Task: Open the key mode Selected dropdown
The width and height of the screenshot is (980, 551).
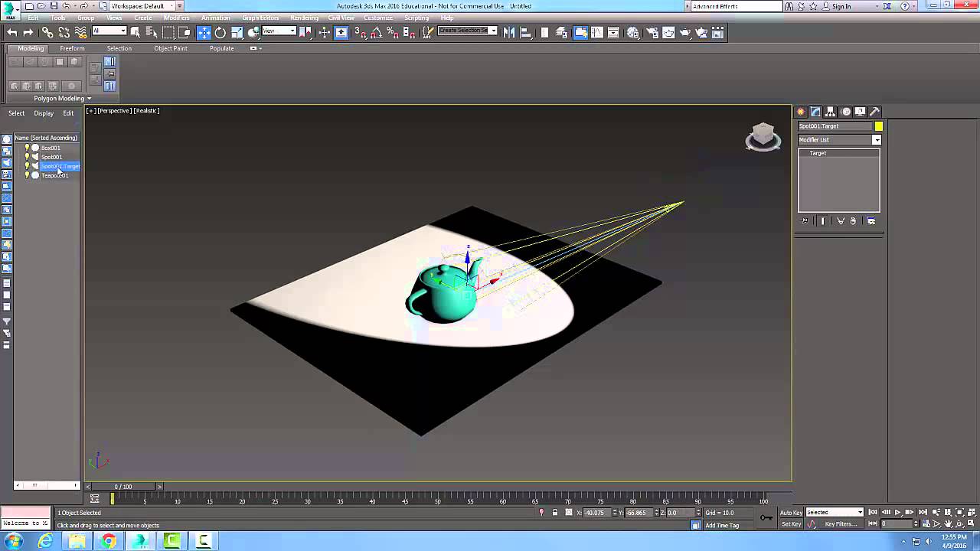Action: point(835,513)
